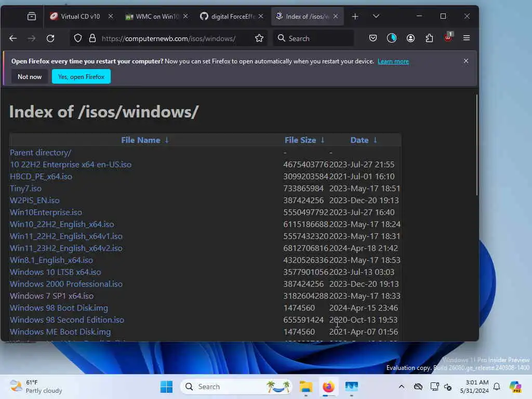Image resolution: width=532 pixels, height=399 pixels.
Task: Open the weather widget 61°F
Action: tap(36, 387)
